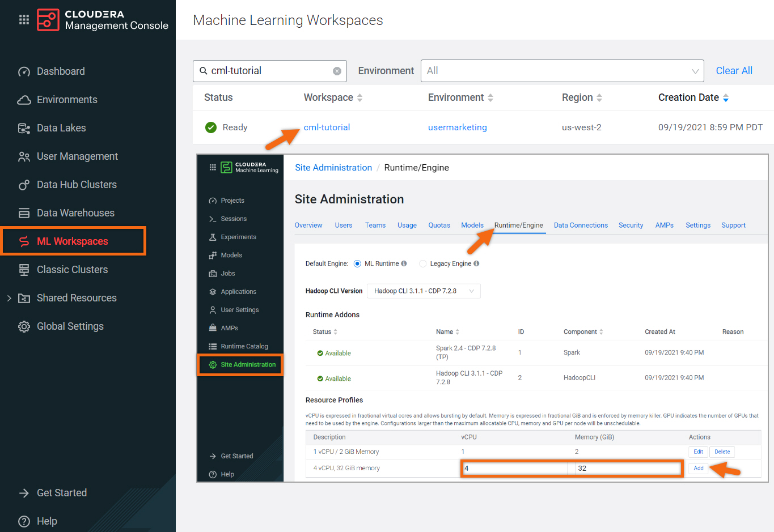Image resolution: width=774 pixels, height=532 pixels.
Task: Click the Environments cloud icon
Action: tap(24, 100)
